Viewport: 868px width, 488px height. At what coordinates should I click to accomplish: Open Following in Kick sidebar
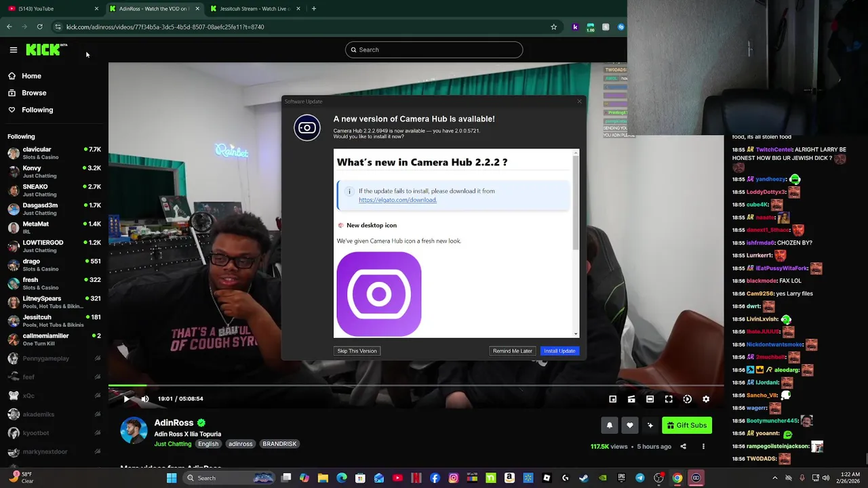(37, 110)
